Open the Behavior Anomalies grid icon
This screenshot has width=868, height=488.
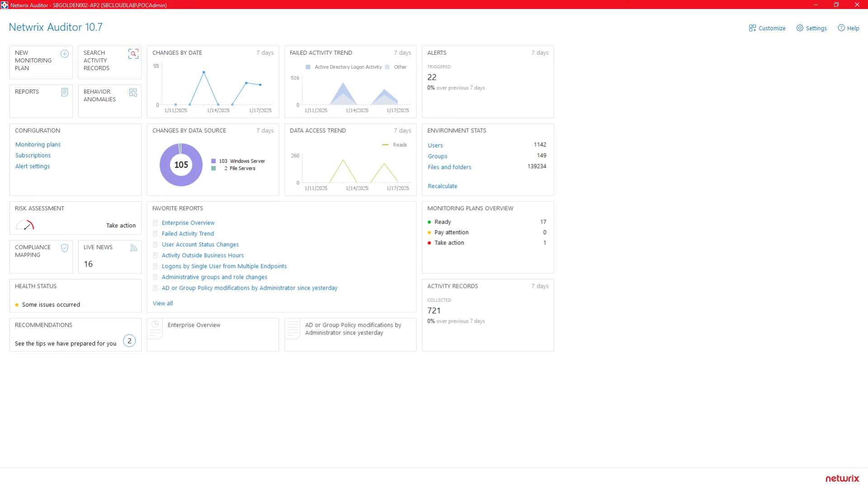tap(133, 92)
